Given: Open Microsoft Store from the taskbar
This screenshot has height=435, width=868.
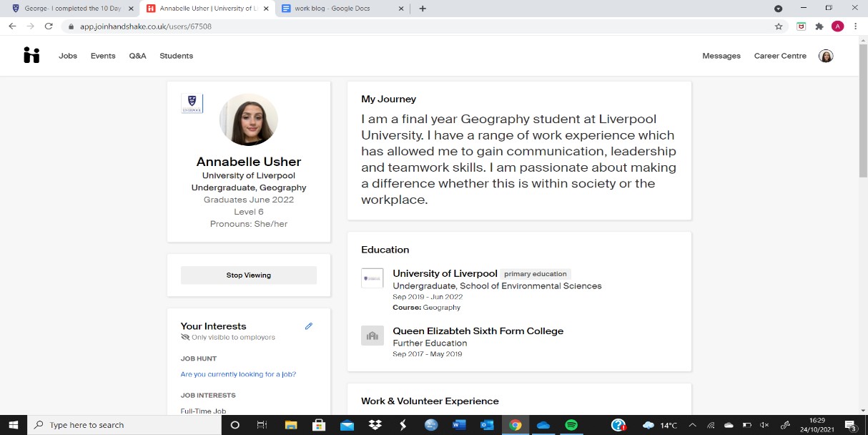Looking at the screenshot, I should (x=319, y=425).
